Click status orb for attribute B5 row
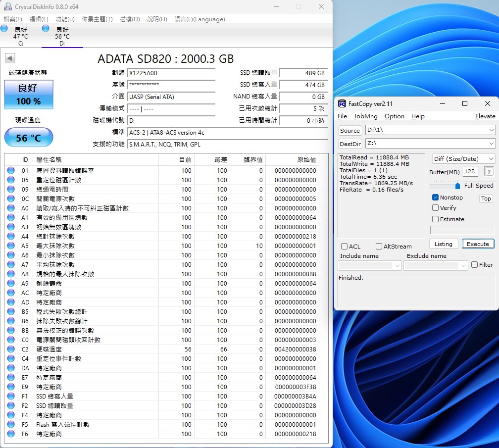Screen dimensions: 499x448 (11, 311)
